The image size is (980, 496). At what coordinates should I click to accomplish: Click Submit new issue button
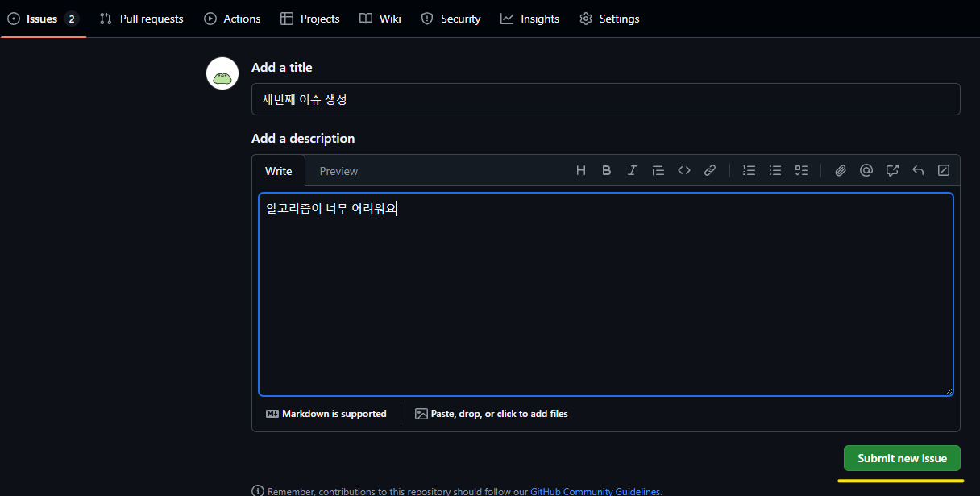pyautogui.click(x=902, y=458)
